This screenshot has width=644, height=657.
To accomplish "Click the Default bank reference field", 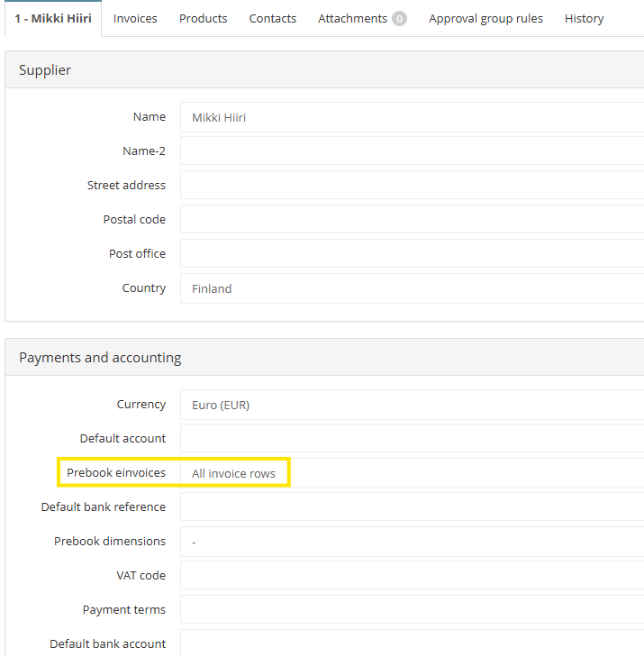I will coord(412,507).
